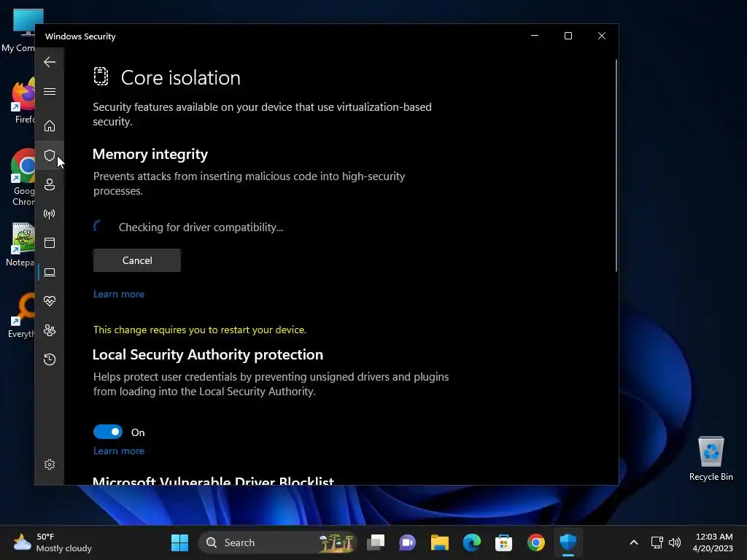Select the Notepad++ desktop shortcut
Screen dimensions: 747x560
tap(20, 244)
